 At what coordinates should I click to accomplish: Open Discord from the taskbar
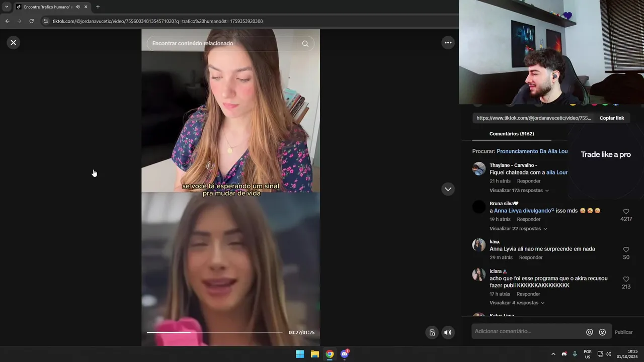345,354
